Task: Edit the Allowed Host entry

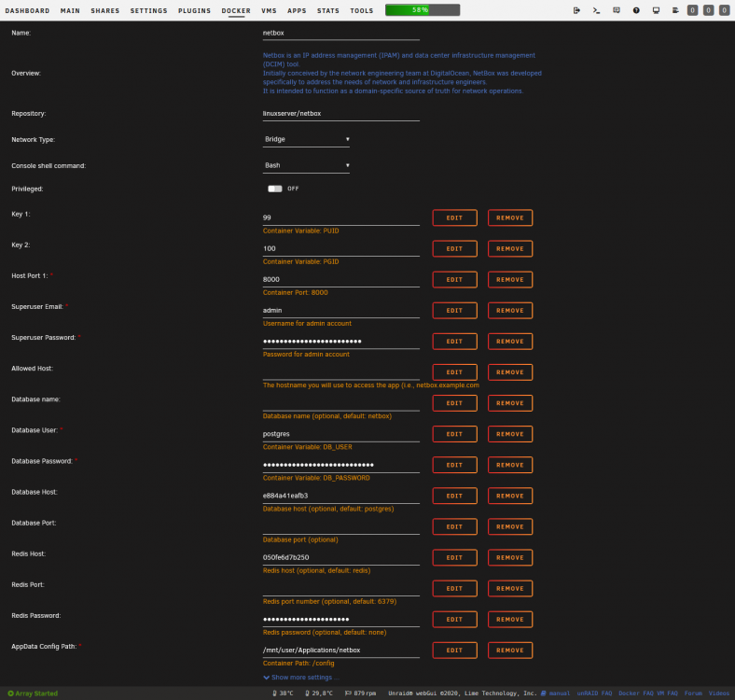Action: 454,372
